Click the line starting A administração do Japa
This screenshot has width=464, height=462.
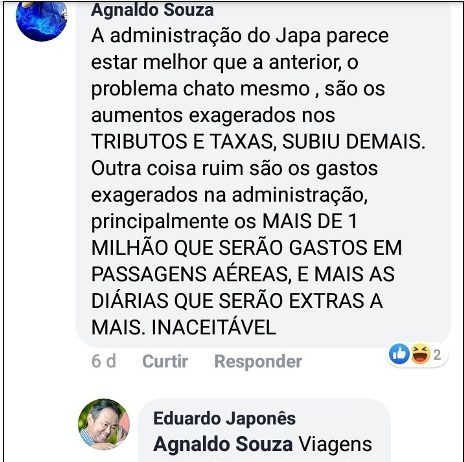point(240,35)
